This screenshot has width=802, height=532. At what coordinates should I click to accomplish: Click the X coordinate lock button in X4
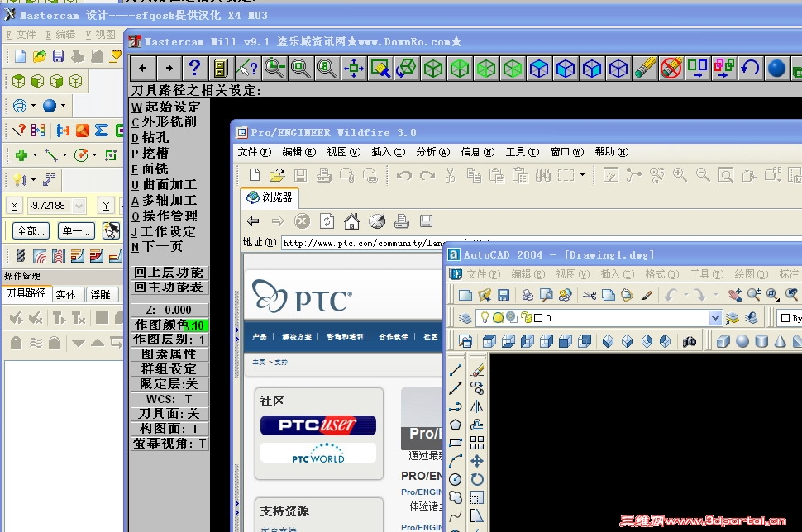[x=14, y=206]
